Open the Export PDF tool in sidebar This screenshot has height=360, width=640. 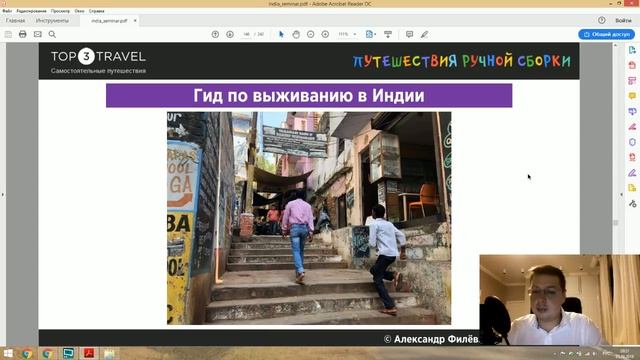click(632, 50)
